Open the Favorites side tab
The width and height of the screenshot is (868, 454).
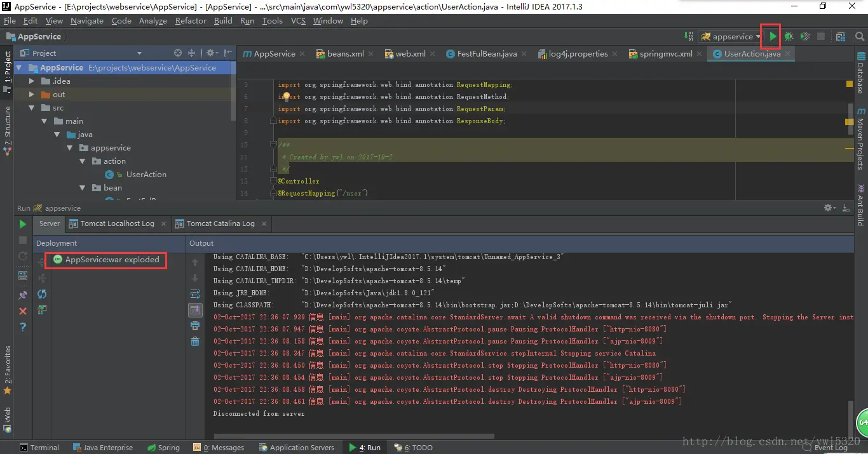point(7,370)
